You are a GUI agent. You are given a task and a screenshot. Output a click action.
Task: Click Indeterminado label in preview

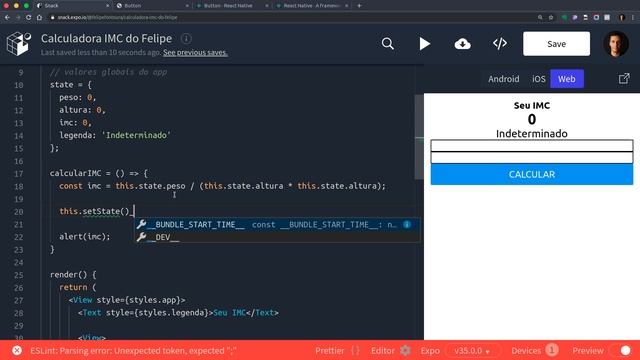tap(531, 133)
